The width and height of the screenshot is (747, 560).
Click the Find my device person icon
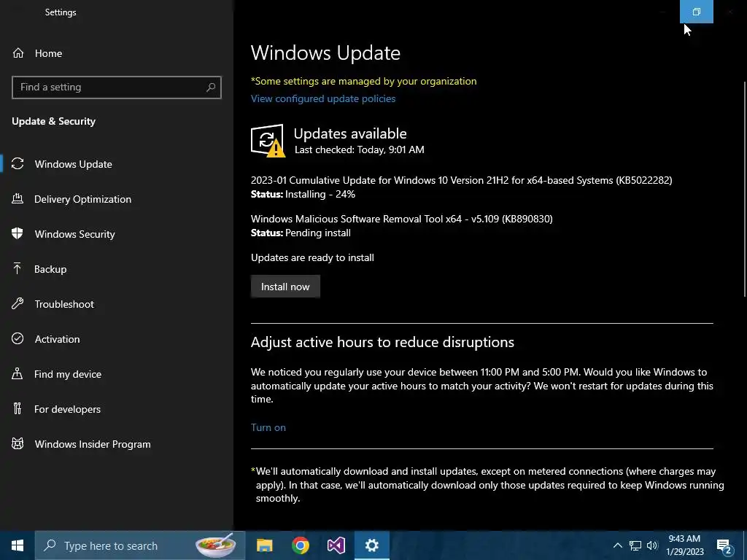18,374
